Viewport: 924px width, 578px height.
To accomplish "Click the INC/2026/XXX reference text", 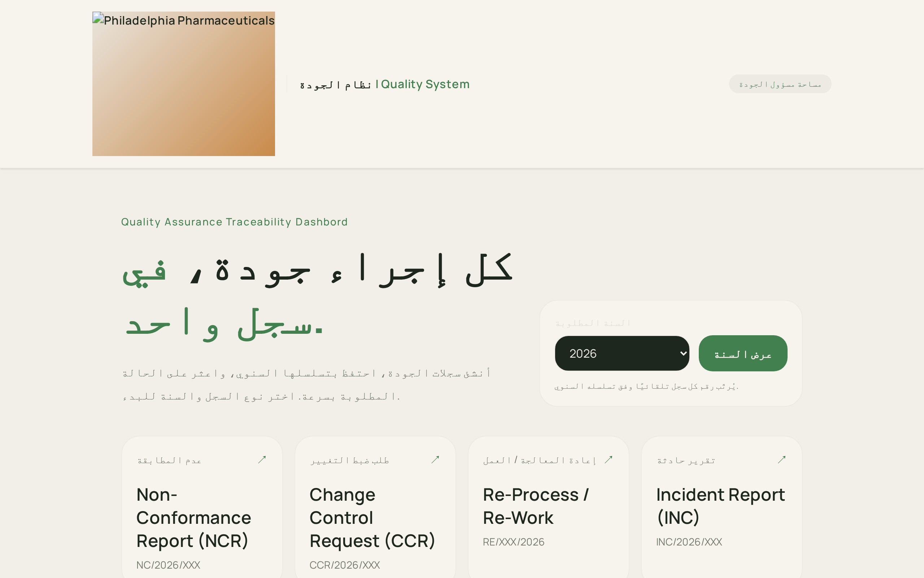I will 689,542.
